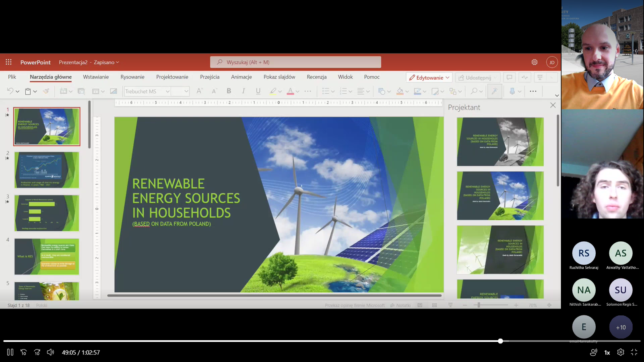Viewport: 644px width, 362px height.
Task: Toggle Italic formatting
Action: click(243, 91)
